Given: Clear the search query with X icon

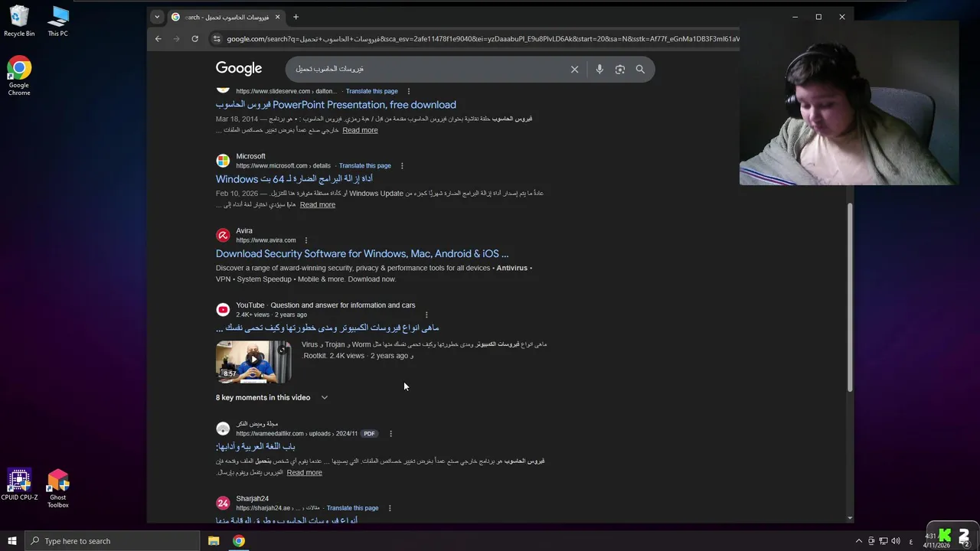Looking at the screenshot, I should tap(574, 69).
